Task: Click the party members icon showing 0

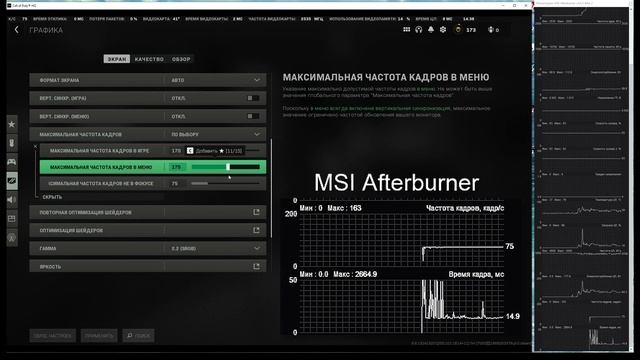Action: [x=491, y=30]
